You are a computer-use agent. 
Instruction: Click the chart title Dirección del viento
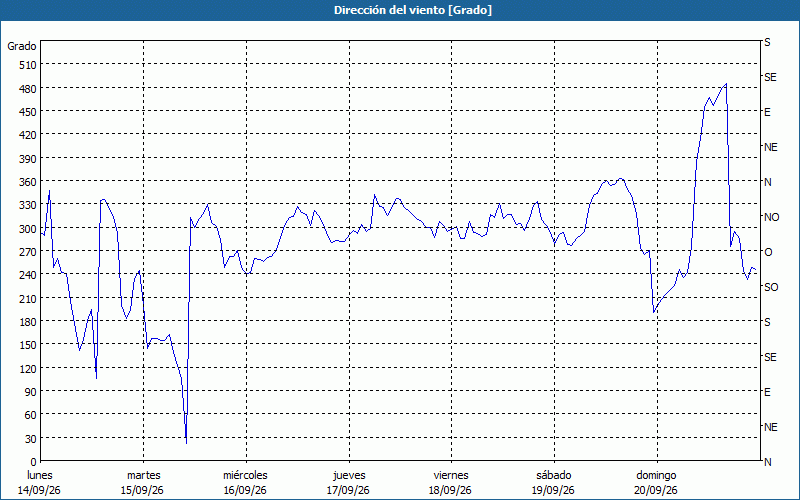point(413,10)
